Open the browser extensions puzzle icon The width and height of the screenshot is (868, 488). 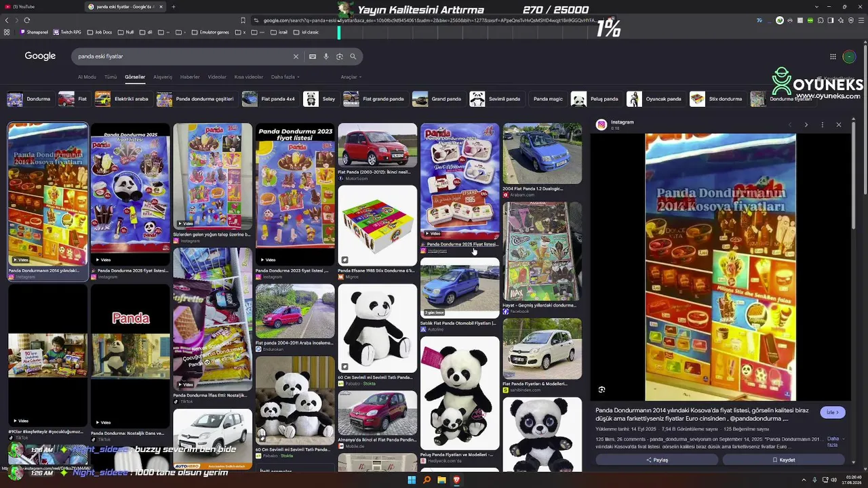[821, 20]
